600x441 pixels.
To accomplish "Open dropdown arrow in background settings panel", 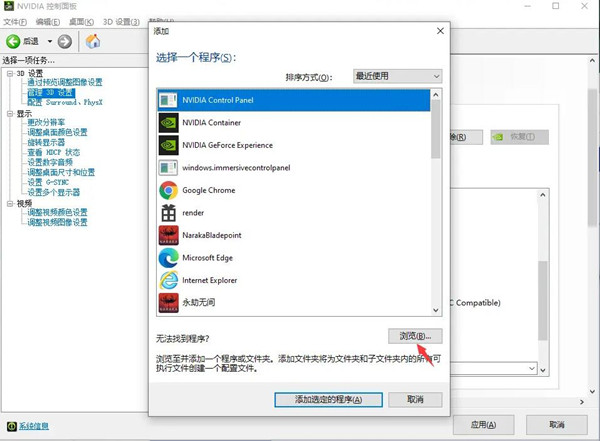I will click(532, 368).
